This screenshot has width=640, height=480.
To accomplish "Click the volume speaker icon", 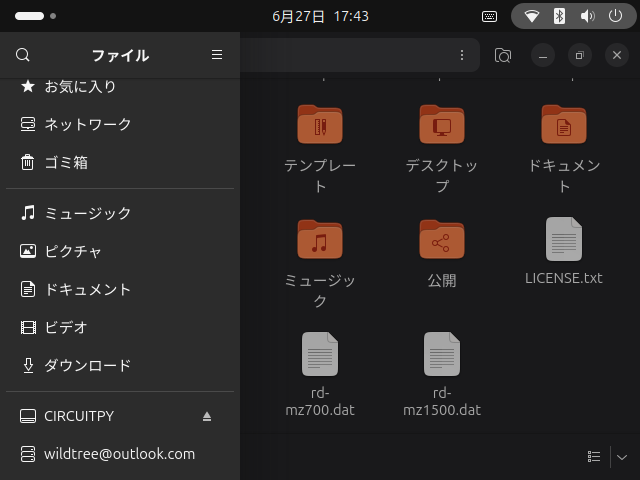I will (587, 16).
